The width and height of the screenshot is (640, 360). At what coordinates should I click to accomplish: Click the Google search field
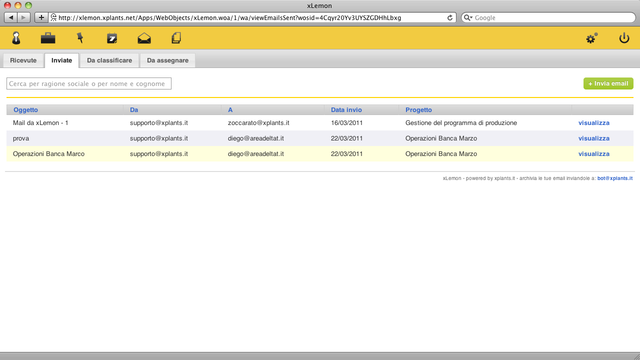[x=549, y=18]
